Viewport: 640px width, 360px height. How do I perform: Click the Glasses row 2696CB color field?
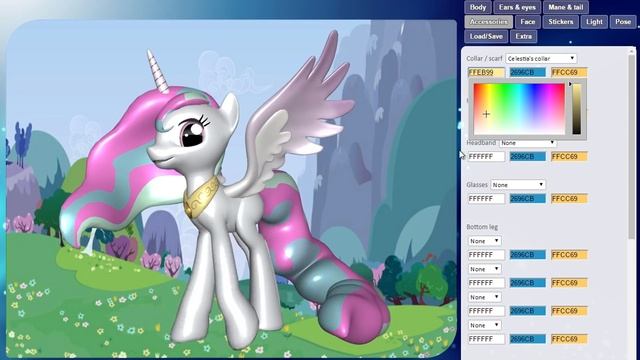click(527, 199)
